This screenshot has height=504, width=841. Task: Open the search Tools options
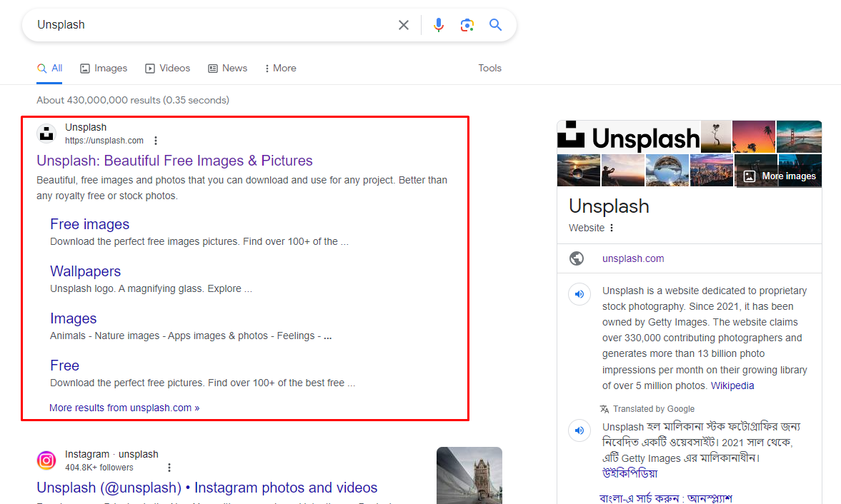[x=489, y=68]
